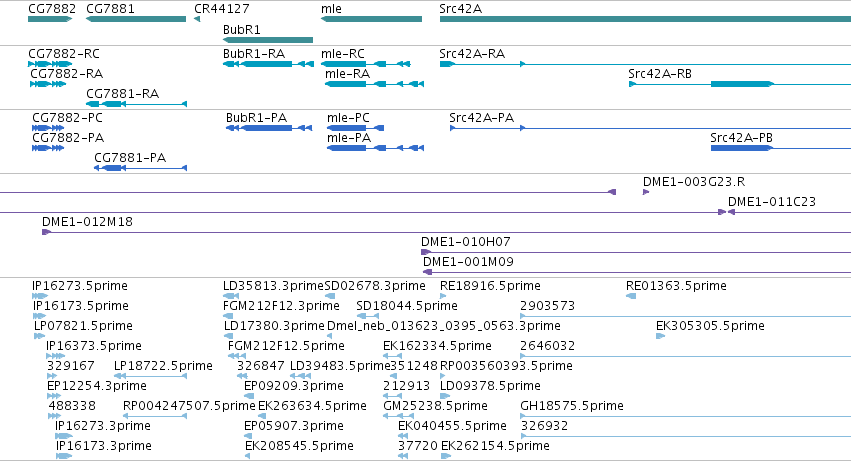Click the LD39483.5prime EST label

[x=340, y=366]
